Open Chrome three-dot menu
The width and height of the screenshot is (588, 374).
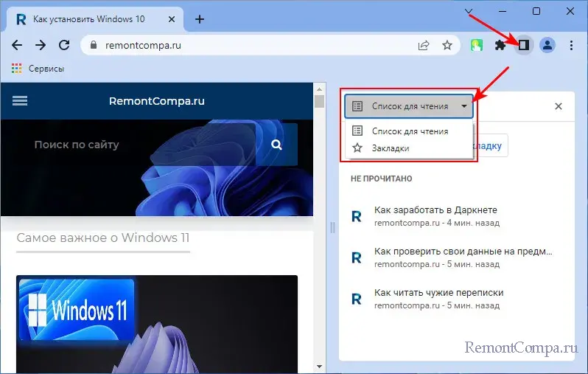(571, 45)
